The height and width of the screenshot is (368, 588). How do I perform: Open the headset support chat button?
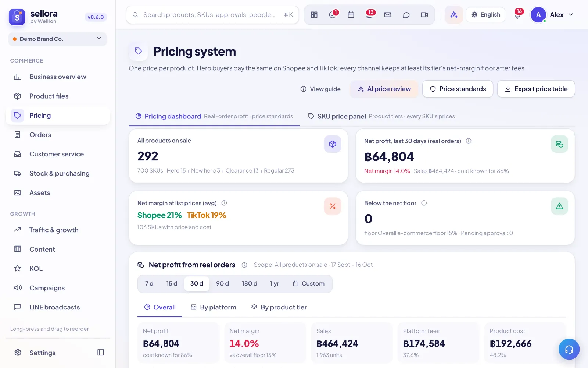(569, 349)
